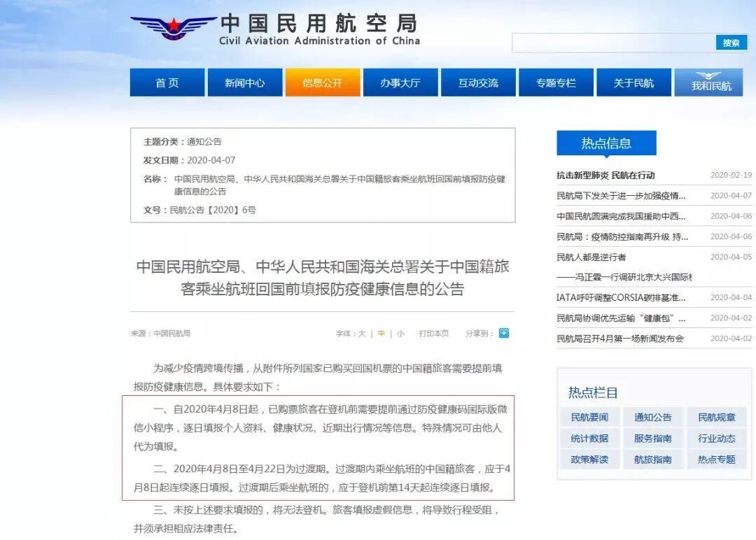
Task: Open the 我和民航 navigation tab
Action: click(x=708, y=83)
